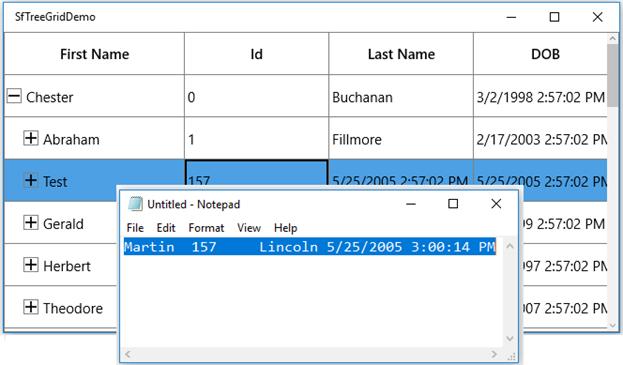Image resolution: width=623 pixels, height=365 pixels.
Task: Click the highlighted Martin text line in Notepad
Action: (310, 247)
